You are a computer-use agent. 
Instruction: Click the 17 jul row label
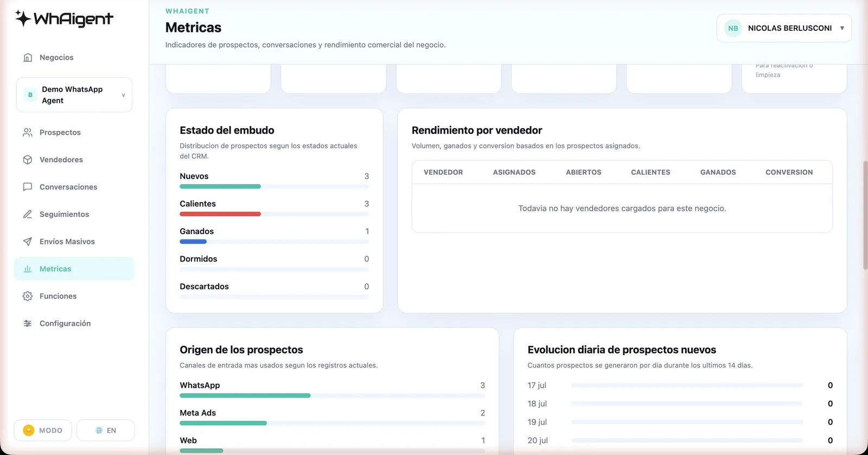537,386
